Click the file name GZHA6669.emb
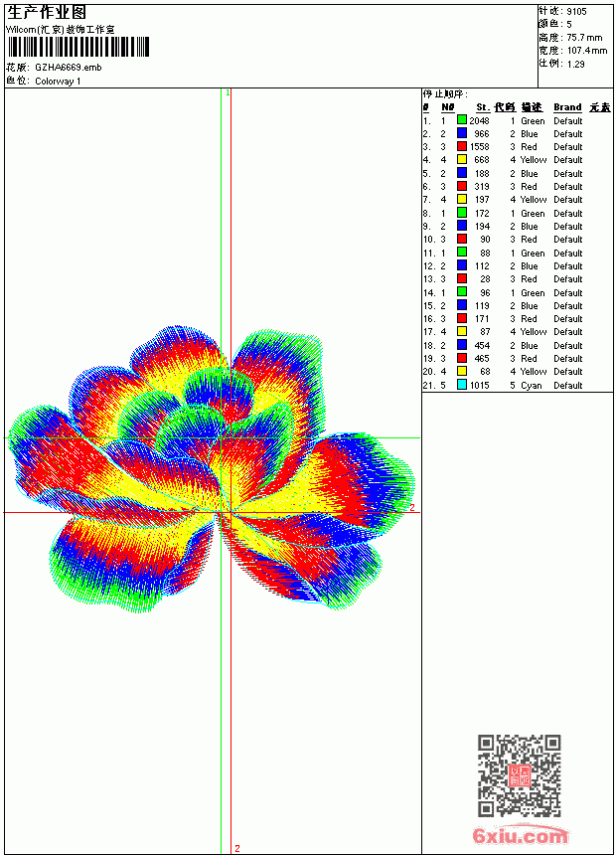The image size is (616, 855). 69,68
